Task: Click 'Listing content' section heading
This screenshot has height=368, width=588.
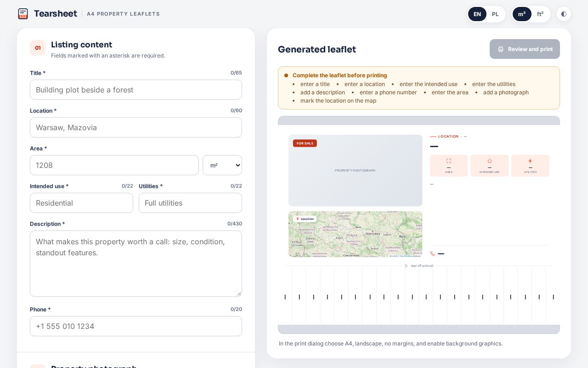Action: tap(81, 45)
